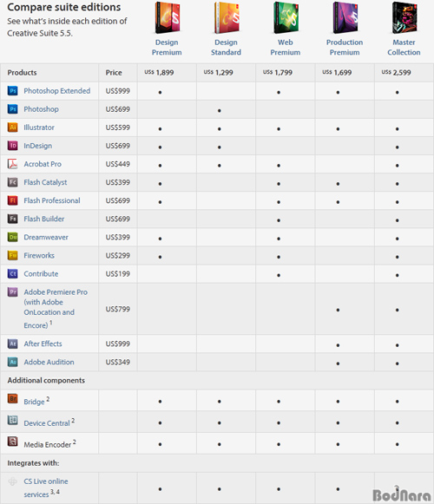Click the Fireworks US$299 price
Image resolution: width=434 pixels, height=504 pixels.
click(x=118, y=256)
